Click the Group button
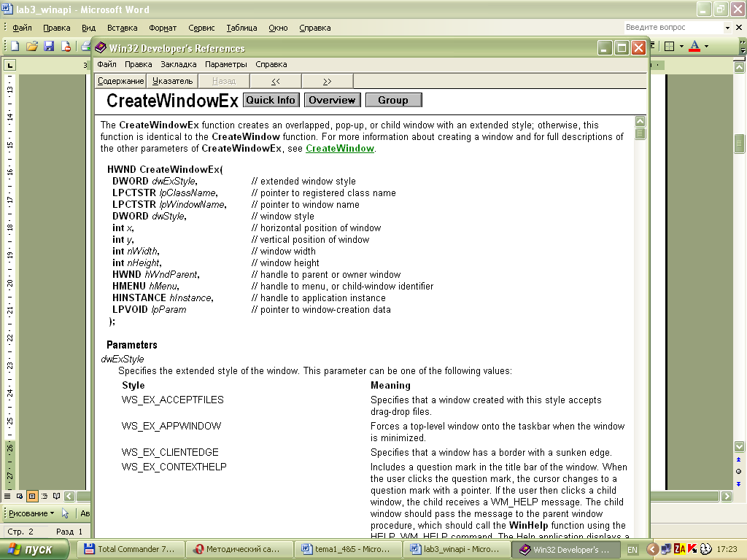The image size is (747, 560). coord(393,100)
